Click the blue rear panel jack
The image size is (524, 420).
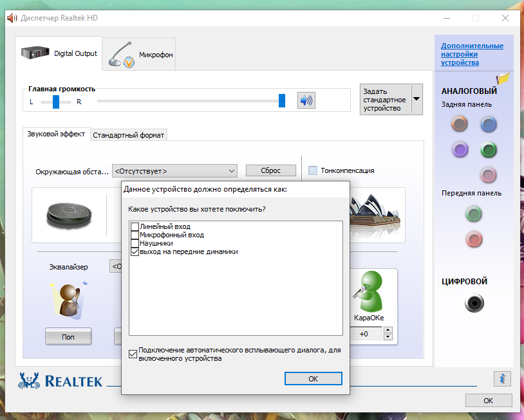point(489,125)
